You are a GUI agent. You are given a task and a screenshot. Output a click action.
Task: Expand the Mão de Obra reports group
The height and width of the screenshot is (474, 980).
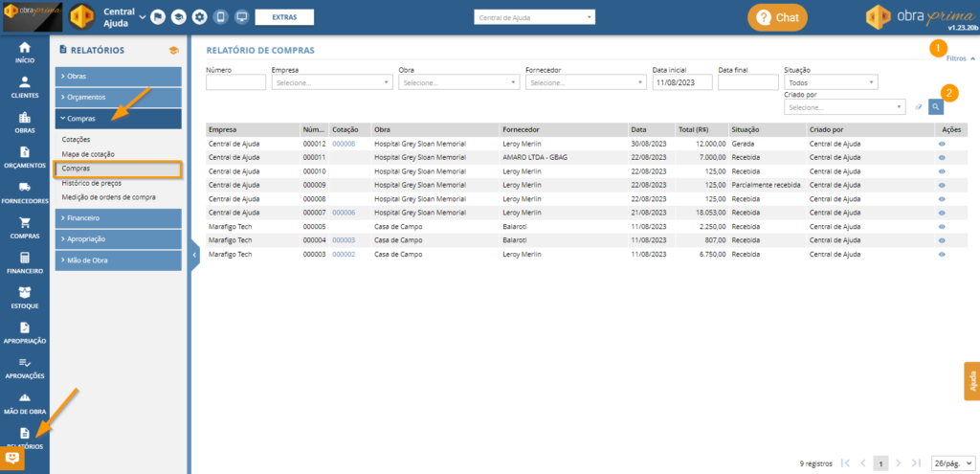(x=118, y=260)
